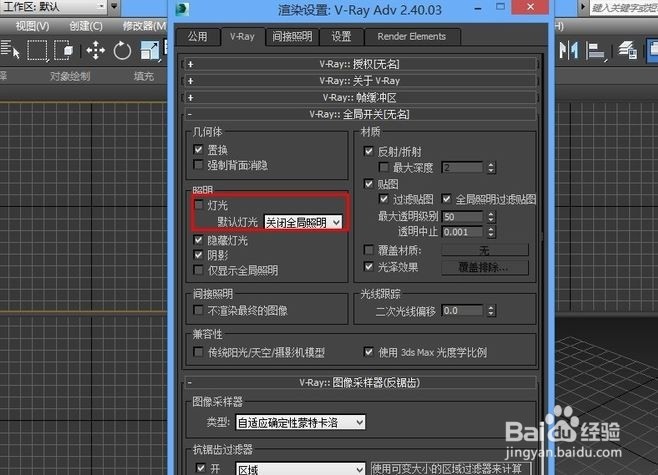Enable the 灯光 checkbox
This screenshot has width=658, height=475.
pyautogui.click(x=198, y=205)
